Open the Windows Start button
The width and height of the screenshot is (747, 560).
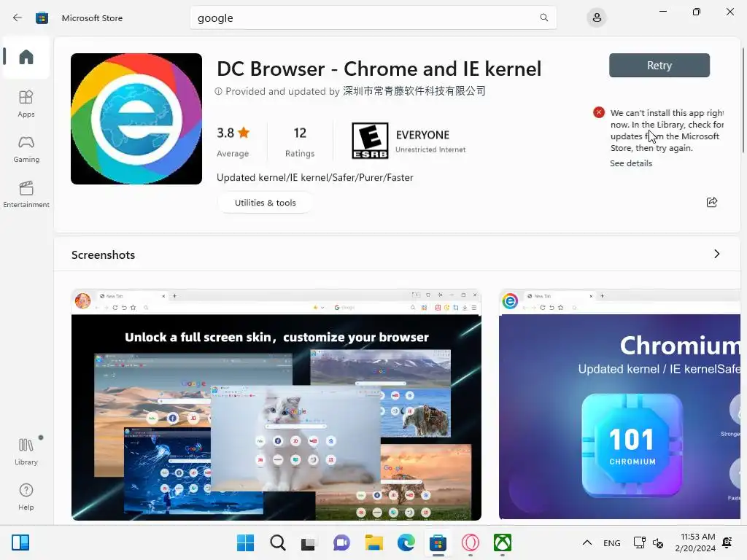245,542
